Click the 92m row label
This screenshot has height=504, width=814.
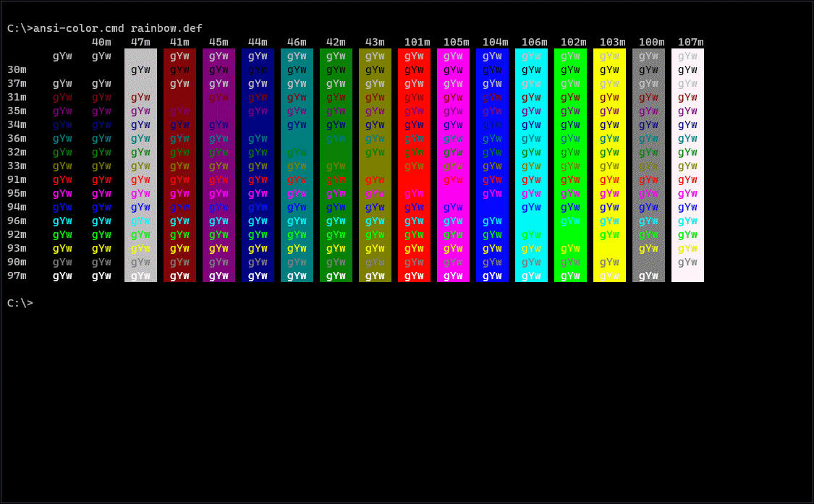[17, 234]
